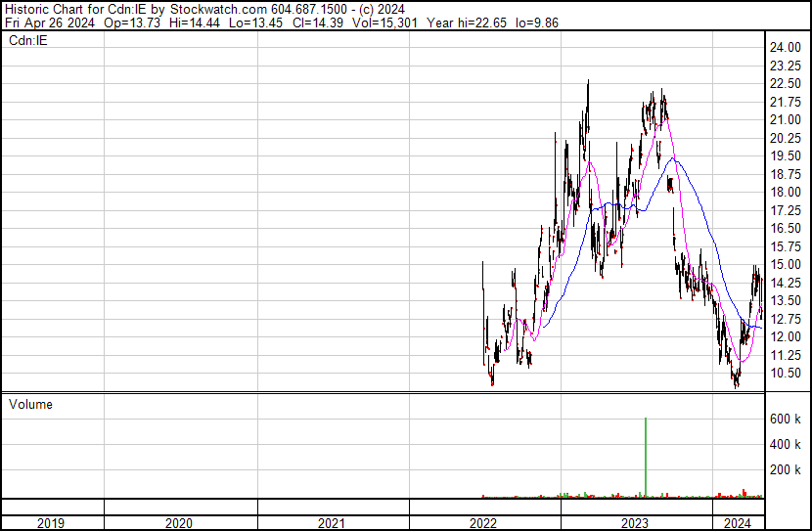Click the 10.50 price axis label

(x=786, y=373)
